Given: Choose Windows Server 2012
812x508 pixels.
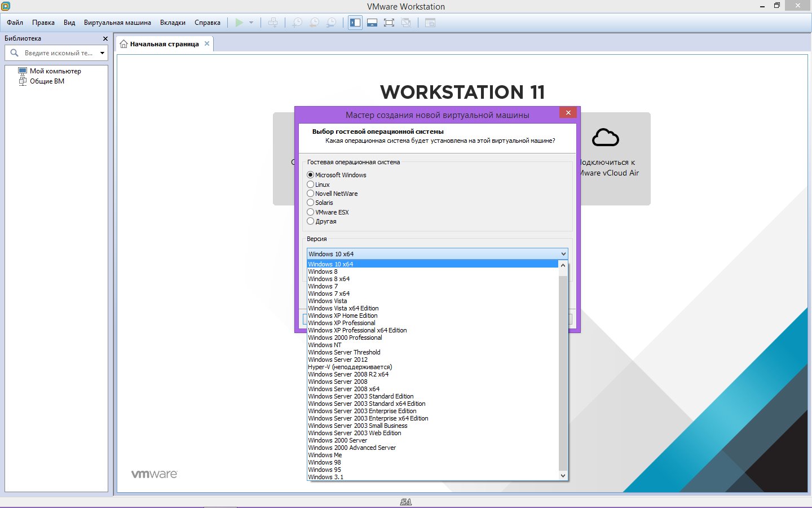Looking at the screenshot, I should pos(433,360).
